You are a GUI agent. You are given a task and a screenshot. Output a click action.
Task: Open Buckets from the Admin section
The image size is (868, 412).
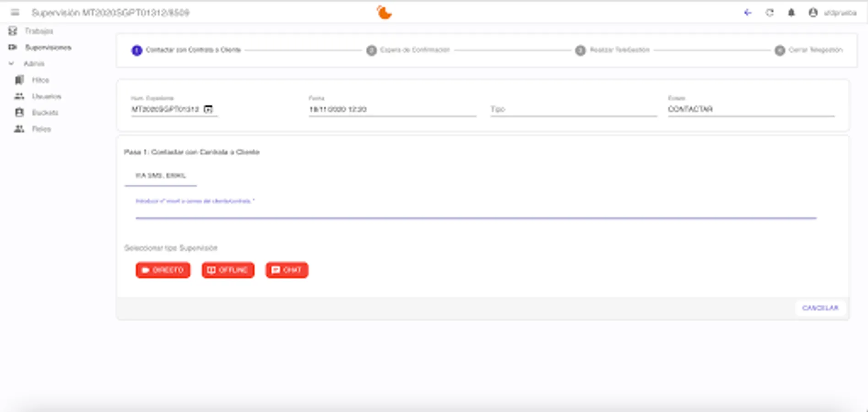[44, 113]
